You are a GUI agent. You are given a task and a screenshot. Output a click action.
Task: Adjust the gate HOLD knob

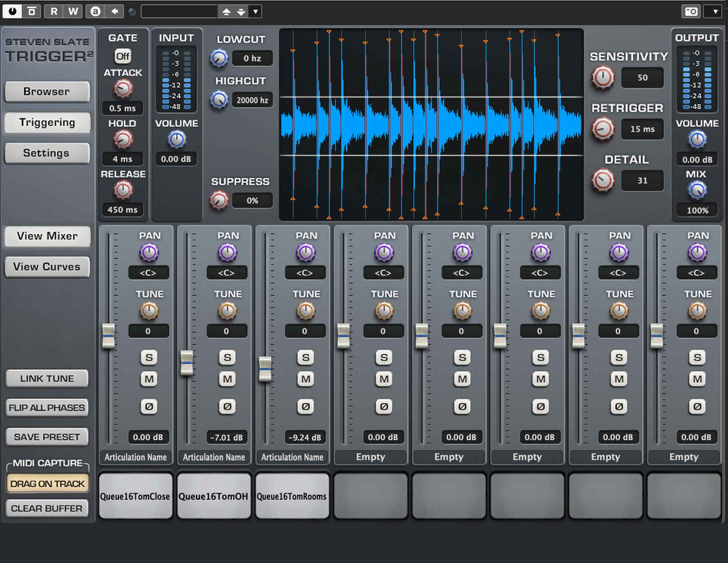point(123,140)
